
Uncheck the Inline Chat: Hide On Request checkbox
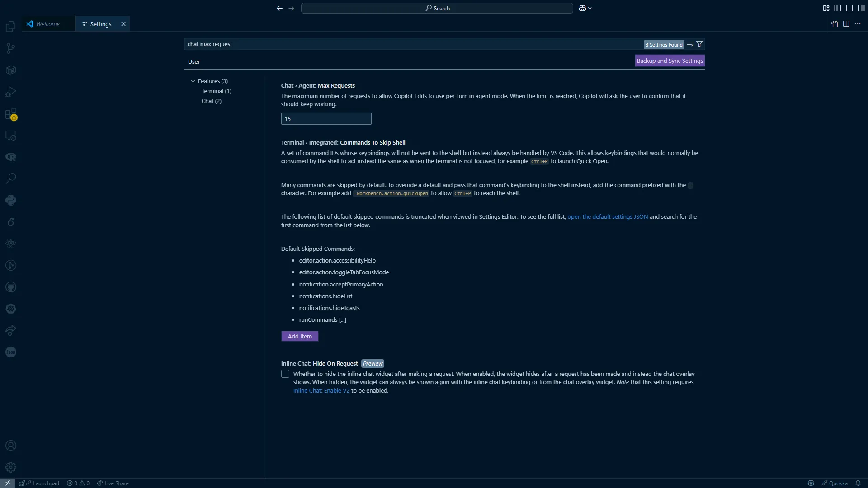(285, 374)
